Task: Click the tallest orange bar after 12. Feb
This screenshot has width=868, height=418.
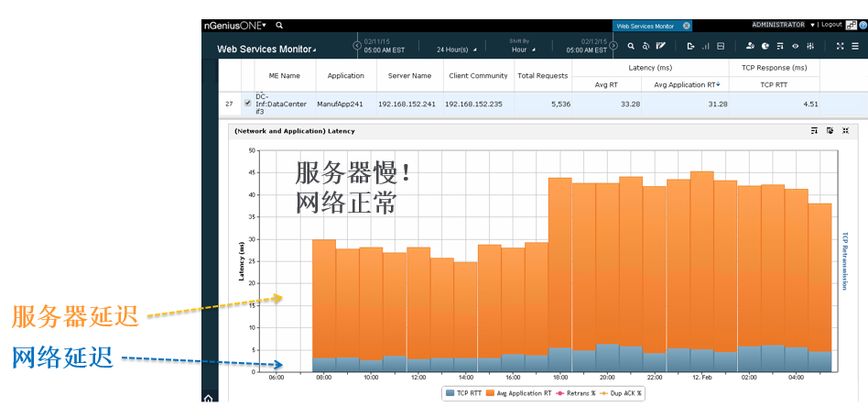Action: [x=702, y=260]
